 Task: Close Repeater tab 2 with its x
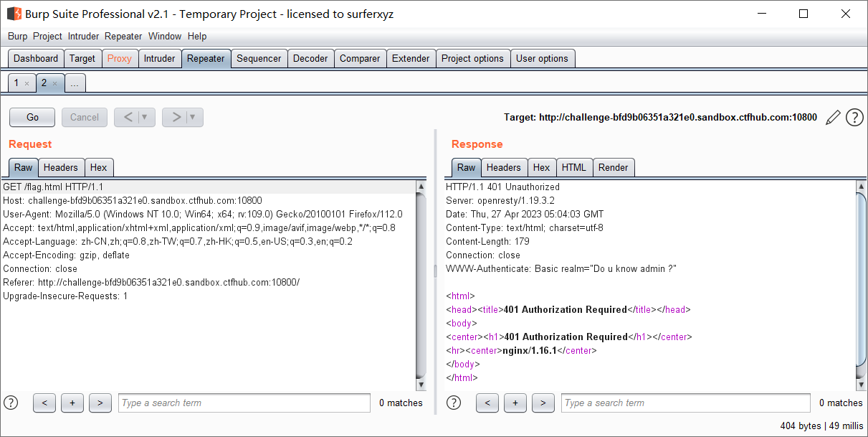pyautogui.click(x=54, y=83)
